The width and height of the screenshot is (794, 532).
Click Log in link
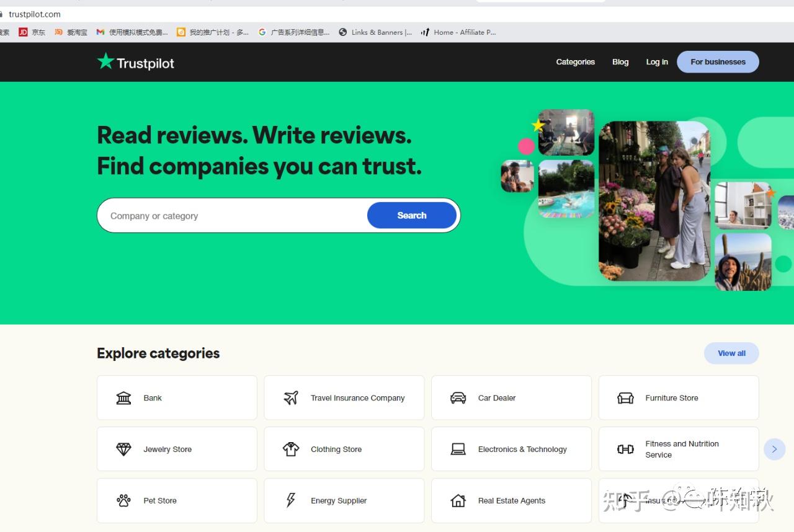(657, 62)
